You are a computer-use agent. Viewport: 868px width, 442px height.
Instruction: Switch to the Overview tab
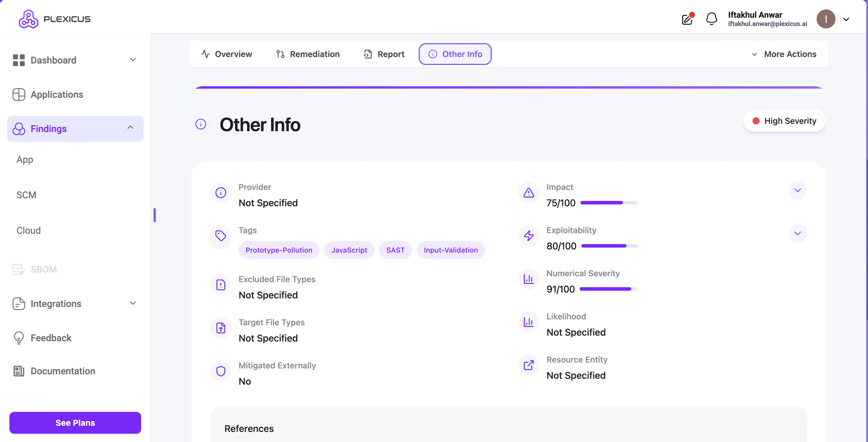[x=226, y=54]
